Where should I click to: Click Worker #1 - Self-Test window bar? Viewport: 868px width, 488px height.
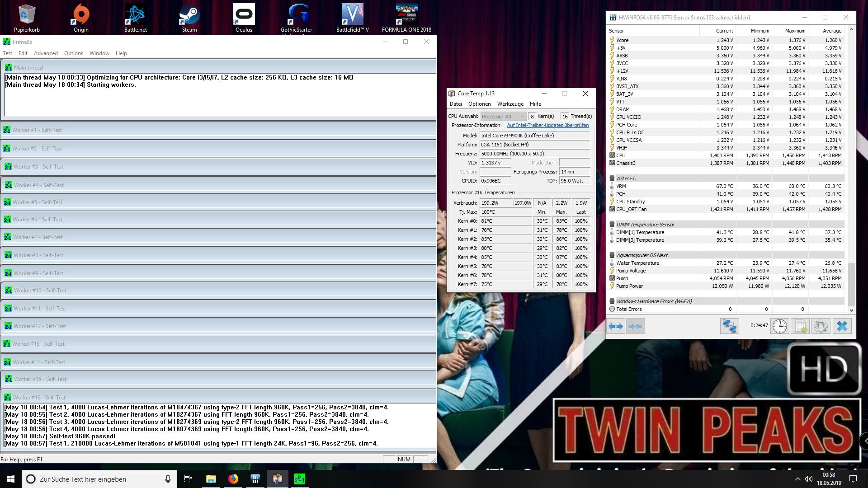(x=218, y=130)
